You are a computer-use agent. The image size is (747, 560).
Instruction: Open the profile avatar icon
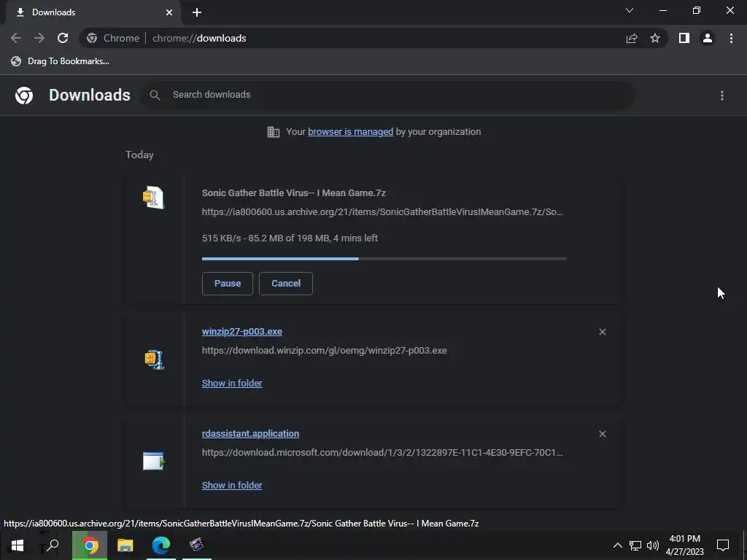click(708, 38)
